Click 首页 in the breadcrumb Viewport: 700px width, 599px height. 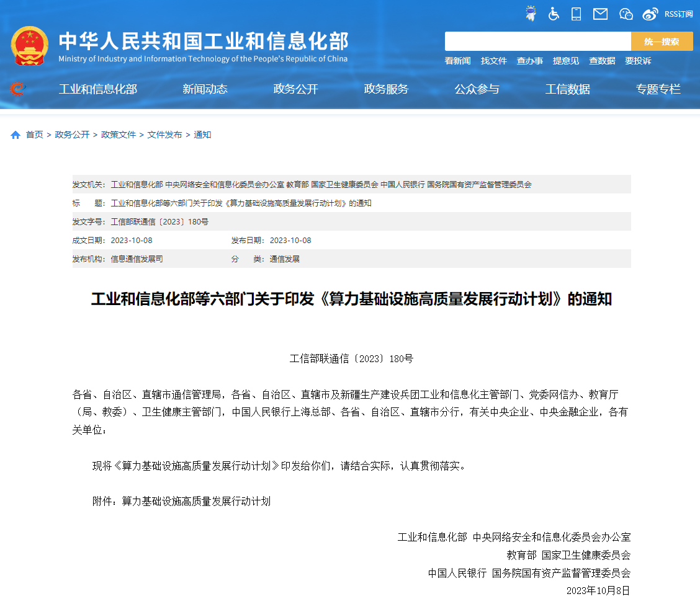[x=34, y=135]
